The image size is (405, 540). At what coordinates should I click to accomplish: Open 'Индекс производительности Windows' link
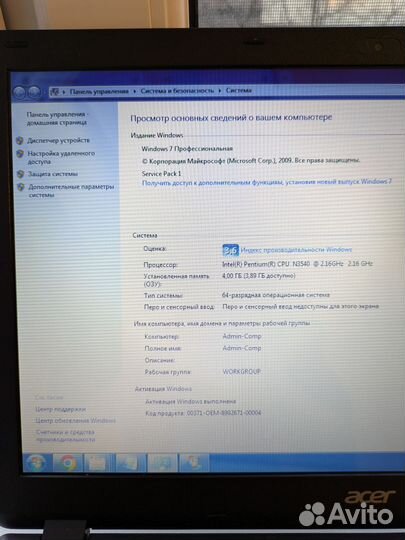click(x=296, y=250)
